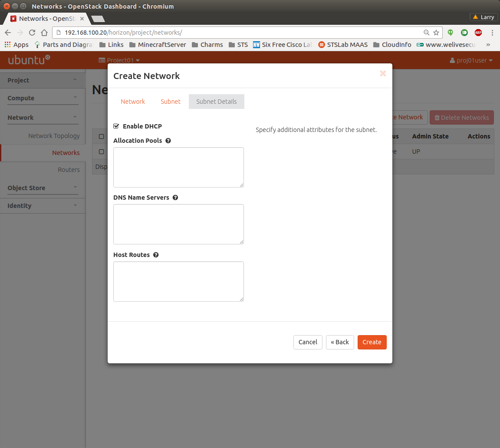500x448 pixels.
Task: Click the Create button
Action: [x=372, y=342]
